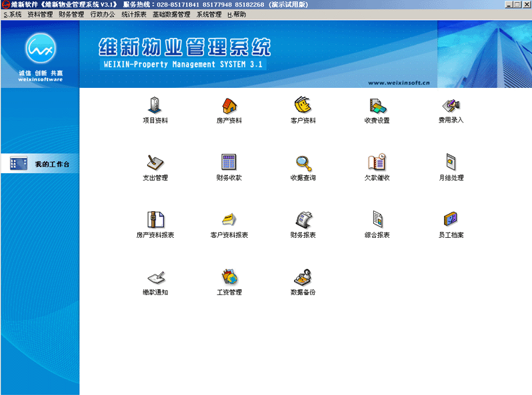Open the 财务报表 printer icon
This screenshot has width=532, height=395.
click(x=303, y=220)
